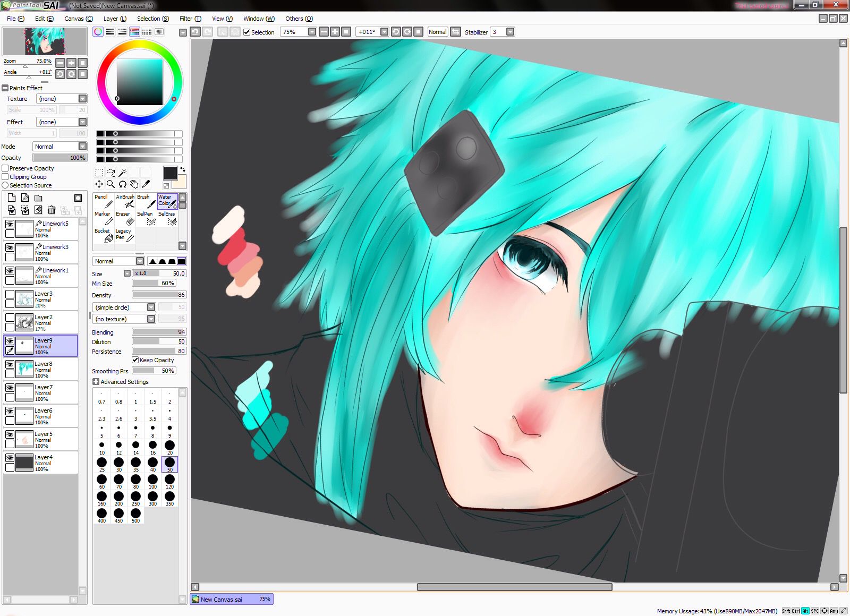The width and height of the screenshot is (850, 616).
Task: Open the Canvas menu
Action: click(79, 19)
